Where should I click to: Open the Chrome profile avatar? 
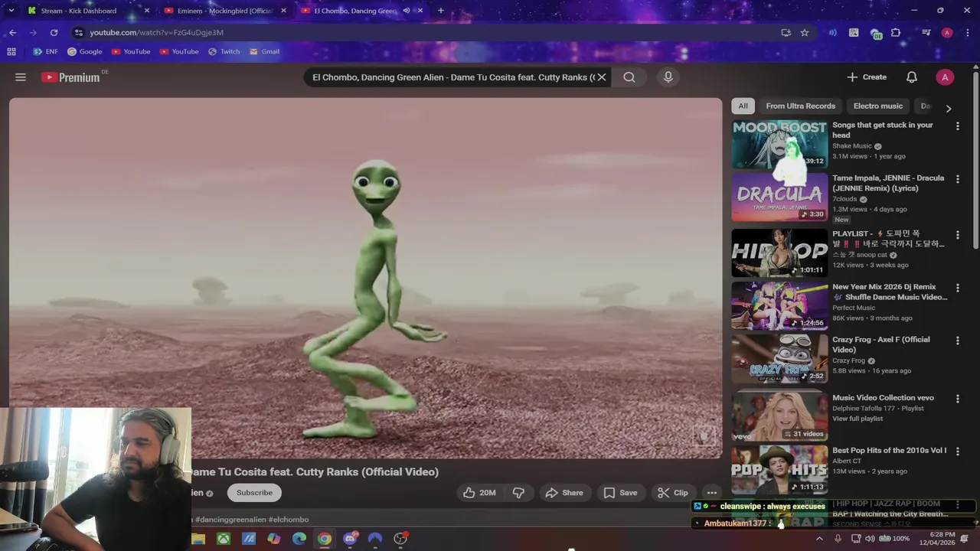[x=947, y=33]
